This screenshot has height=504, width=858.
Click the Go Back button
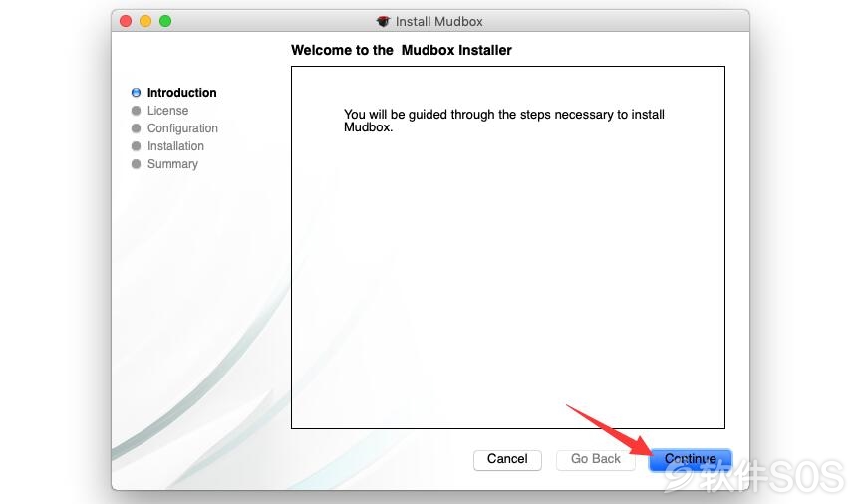point(595,459)
